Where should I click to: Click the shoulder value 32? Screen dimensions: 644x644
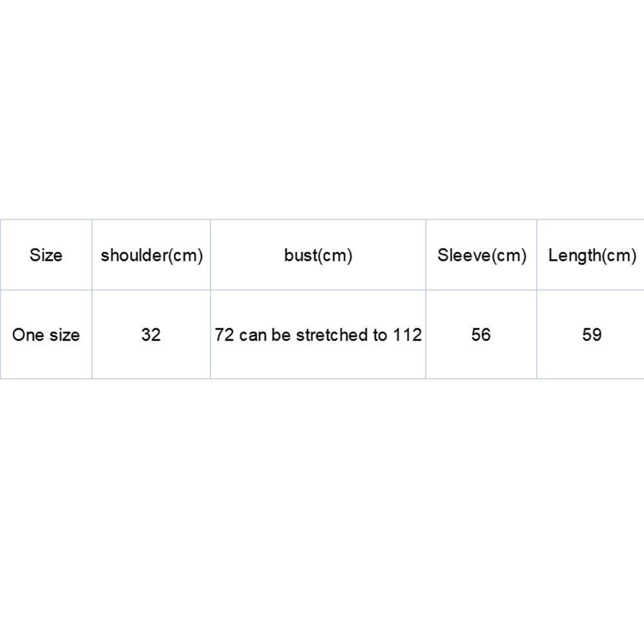(x=151, y=335)
